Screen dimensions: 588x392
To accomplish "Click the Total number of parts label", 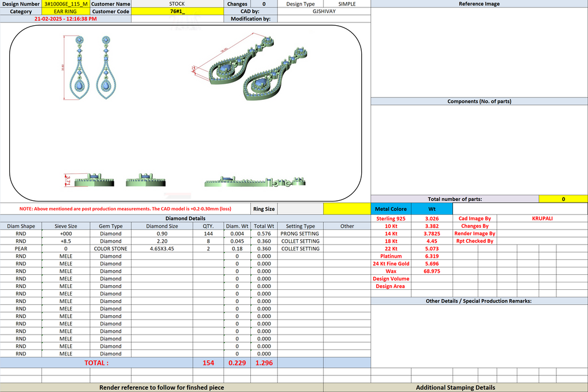I will 455,199.
